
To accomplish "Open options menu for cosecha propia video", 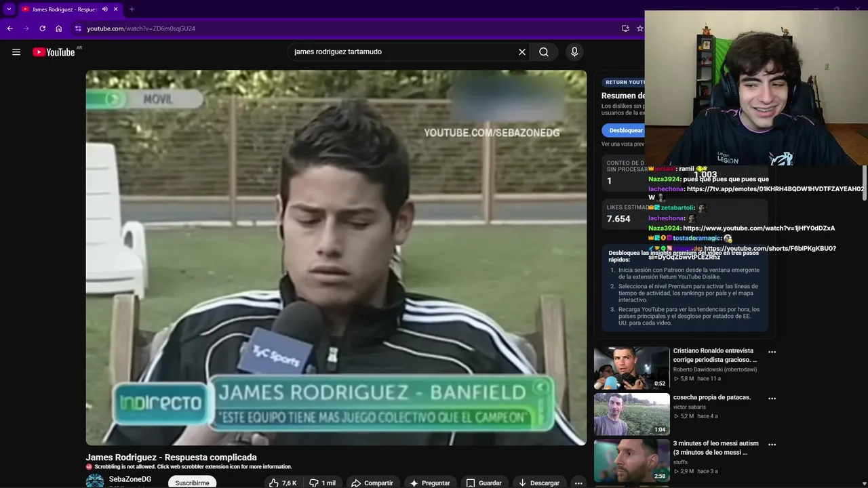I will pyautogui.click(x=772, y=398).
